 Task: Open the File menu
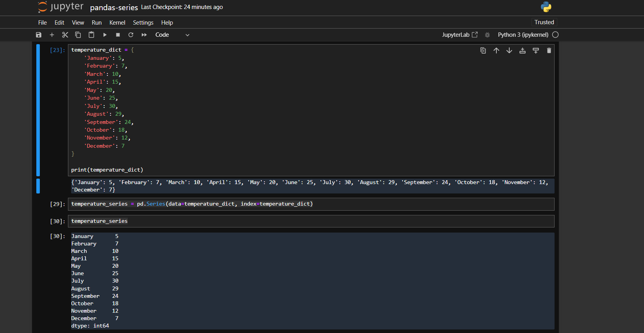click(43, 23)
